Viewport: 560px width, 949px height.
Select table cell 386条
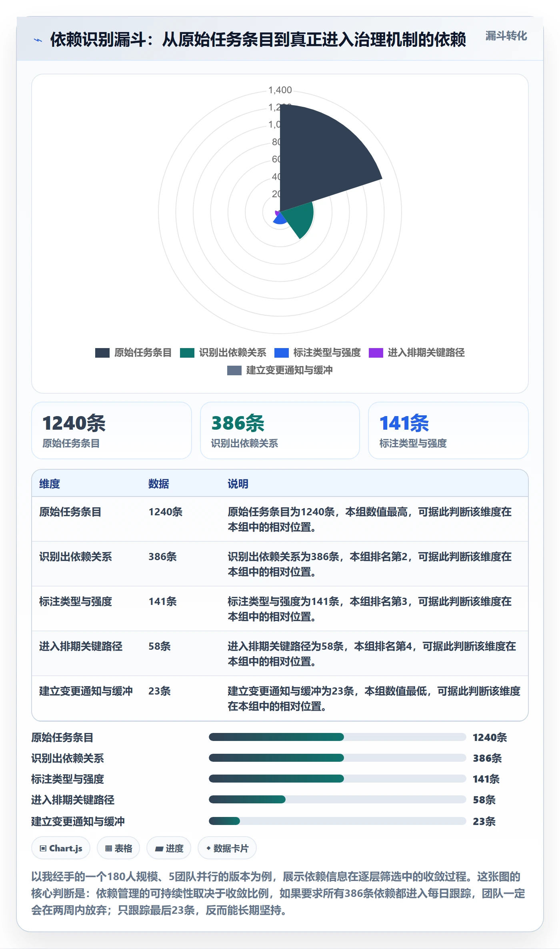[162, 557]
